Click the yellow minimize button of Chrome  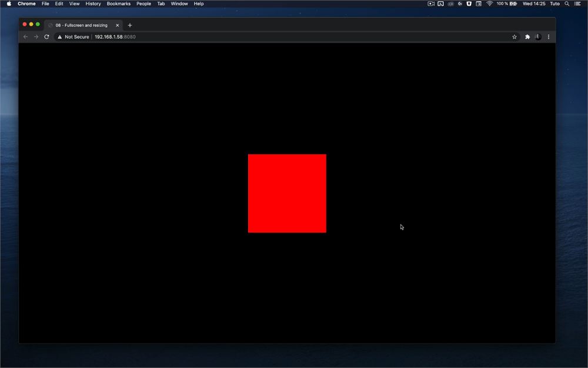pos(31,24)
